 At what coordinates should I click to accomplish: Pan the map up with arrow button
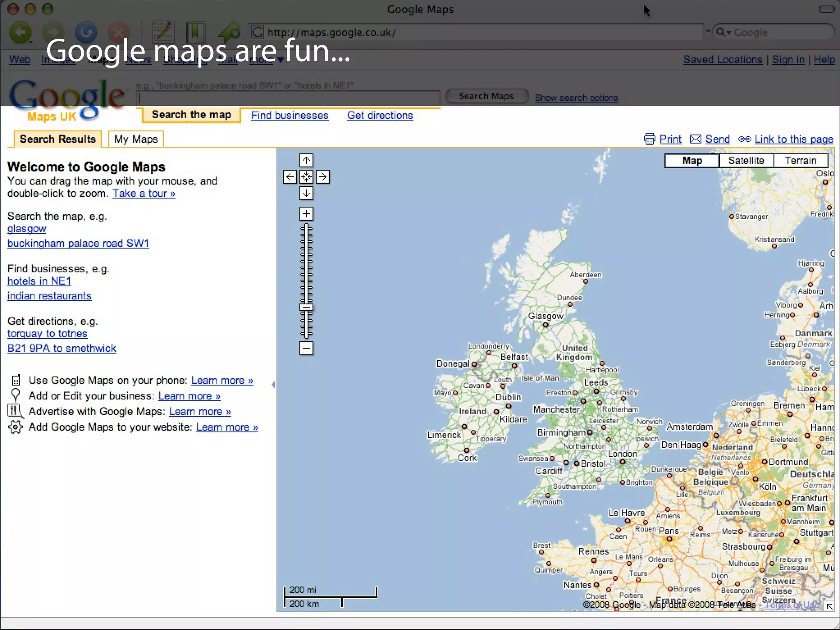306,160
